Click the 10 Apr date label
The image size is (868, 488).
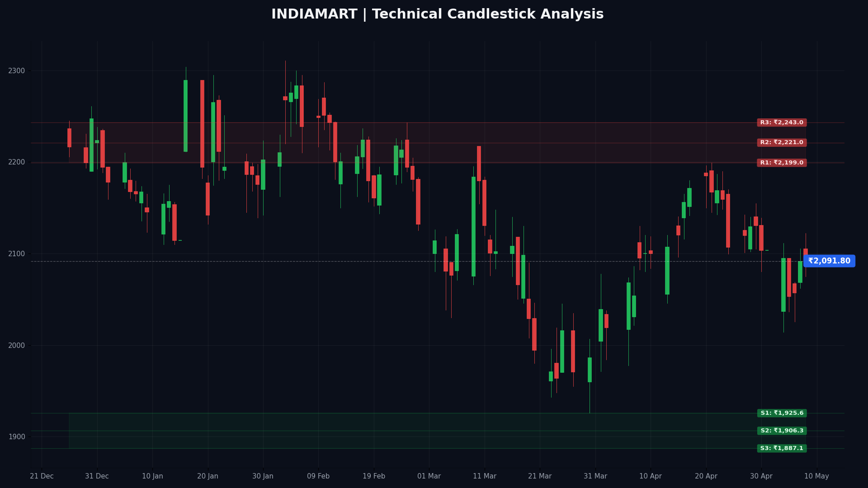click(651, 476)
